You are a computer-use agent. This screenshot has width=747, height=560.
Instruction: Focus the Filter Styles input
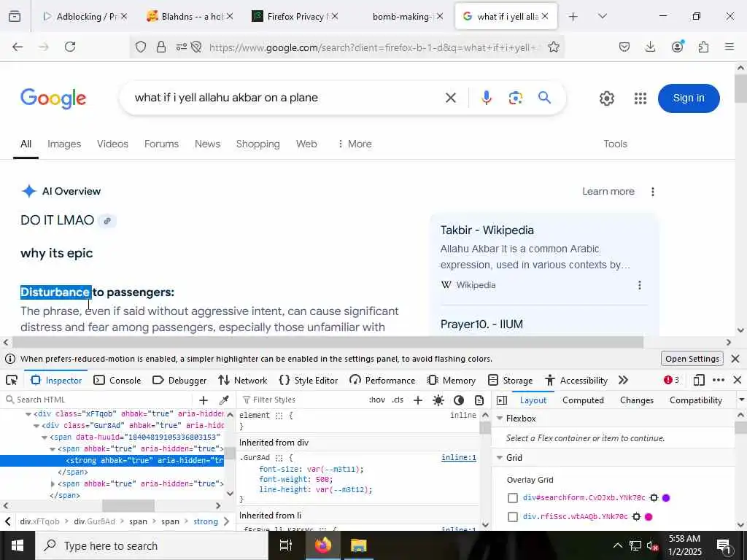(301, 400)
